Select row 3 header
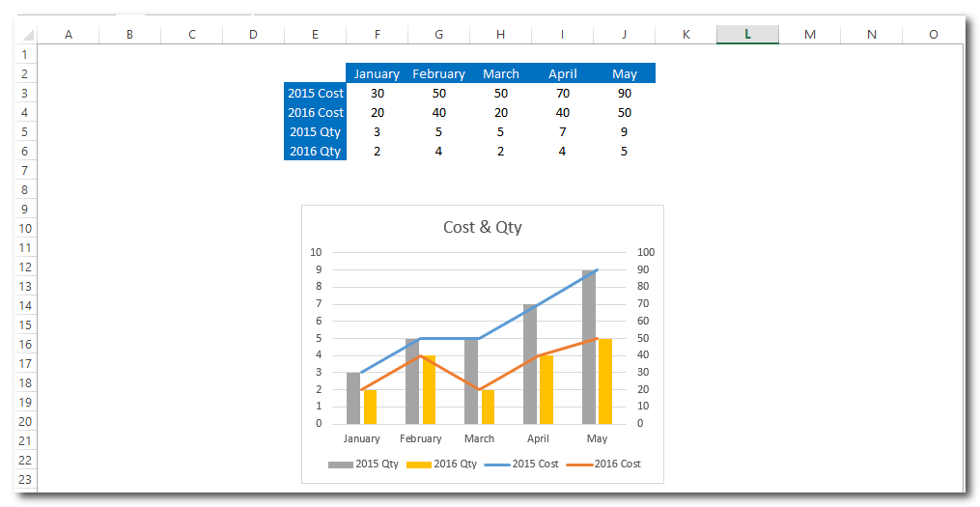This screenshot has width=980, height=507. pos(26,93)
